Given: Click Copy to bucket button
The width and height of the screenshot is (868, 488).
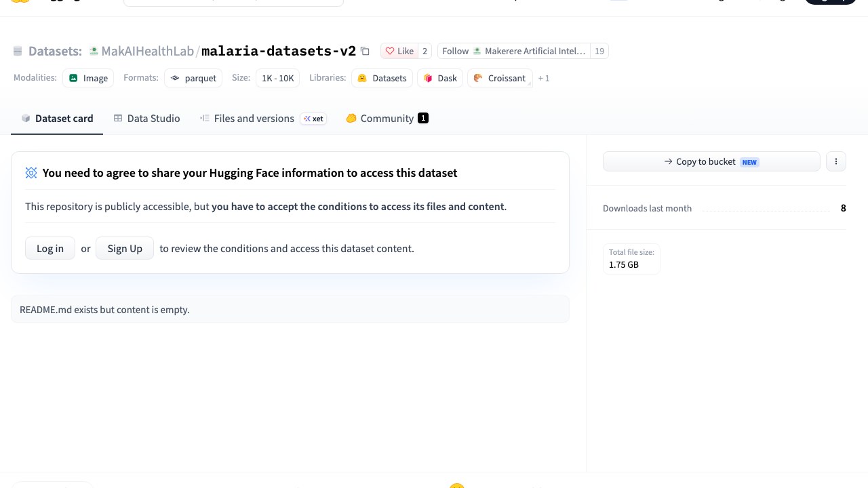Looking at the screenshot, I should [x=711, y=161].
